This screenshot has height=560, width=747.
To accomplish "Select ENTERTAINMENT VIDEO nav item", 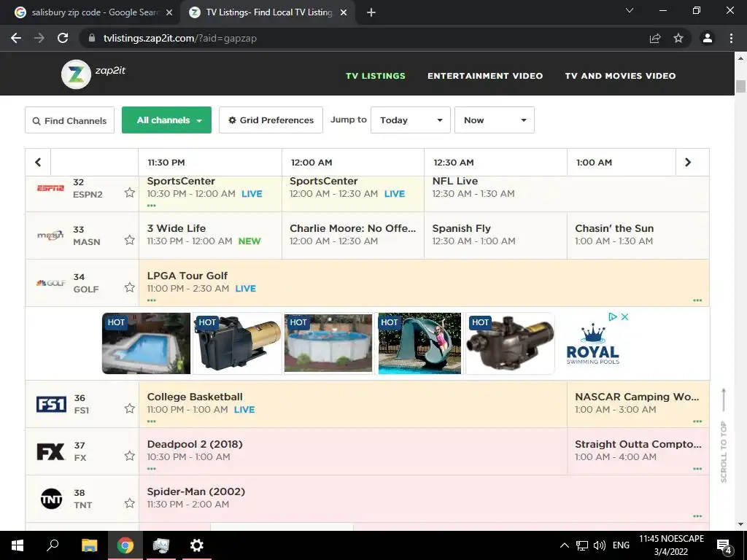I will click(x=485, y=76).
